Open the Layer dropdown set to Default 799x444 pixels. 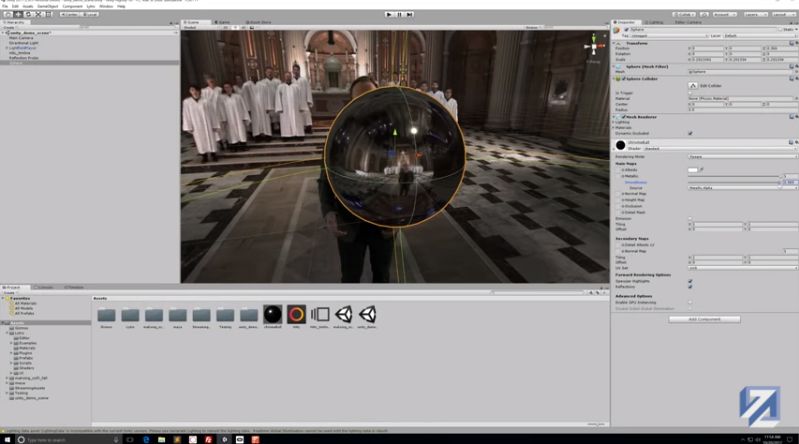[x=760, y=36]
